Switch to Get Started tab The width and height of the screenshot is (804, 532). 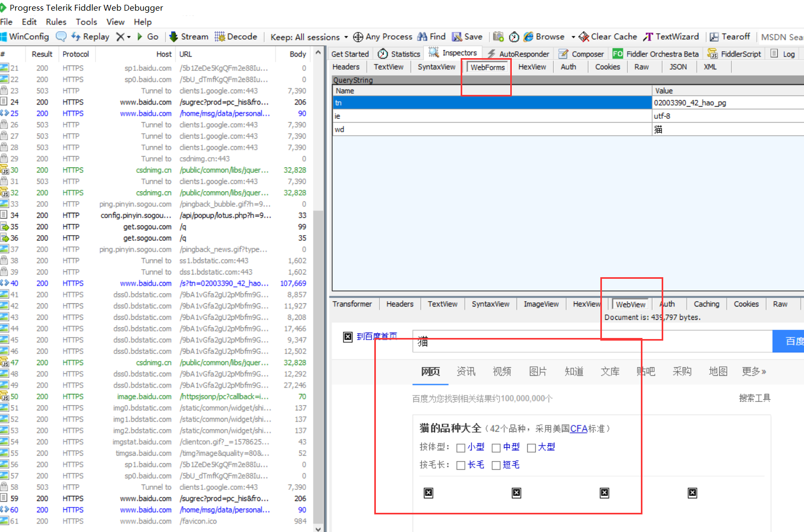point(350,54)
